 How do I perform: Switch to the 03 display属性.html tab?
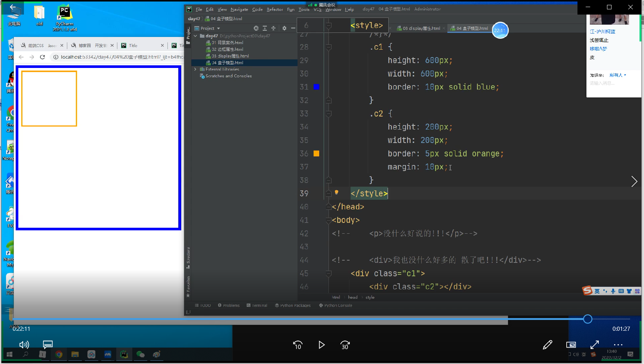click(421, 28)
